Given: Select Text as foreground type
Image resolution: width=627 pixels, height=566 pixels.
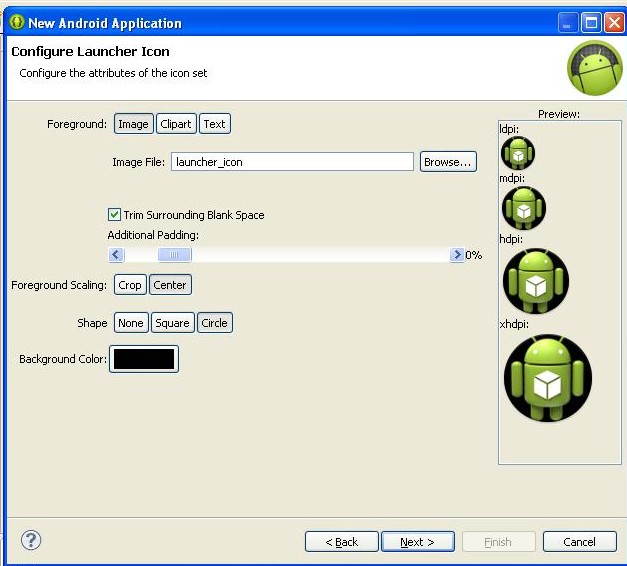Looking at the screenshot, I should click(x=215, y=124).
